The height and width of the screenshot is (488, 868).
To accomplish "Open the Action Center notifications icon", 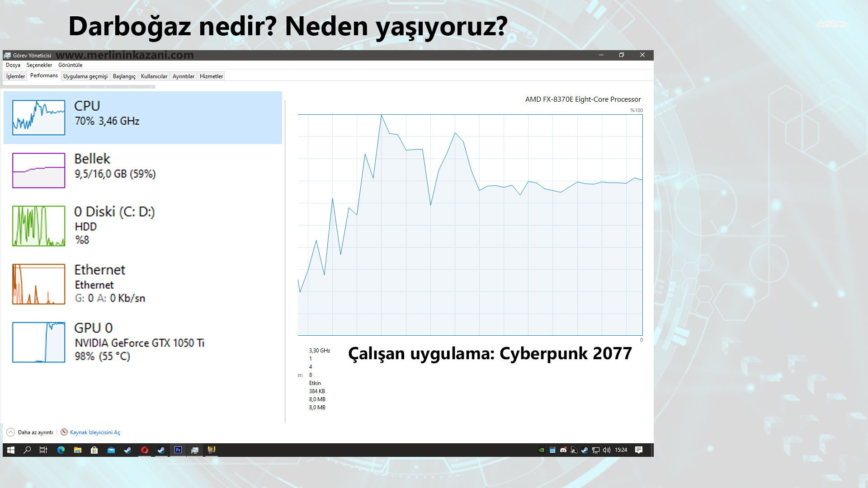I will coord(639,450).
